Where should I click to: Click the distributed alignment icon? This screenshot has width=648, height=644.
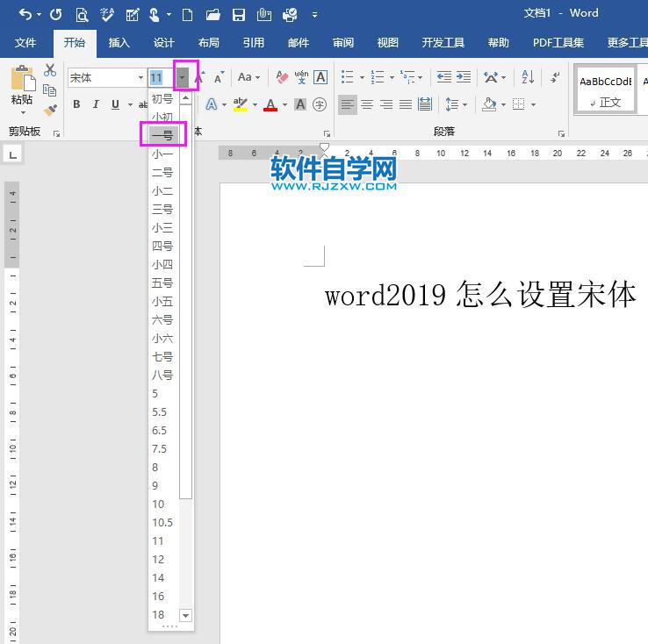pos(425,104)
